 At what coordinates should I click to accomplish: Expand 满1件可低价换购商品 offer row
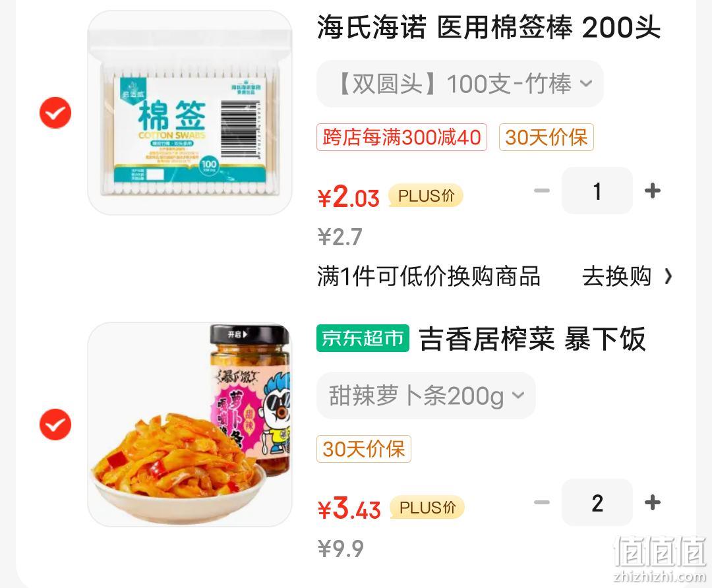pyautogui.click(x=494, y=276)
